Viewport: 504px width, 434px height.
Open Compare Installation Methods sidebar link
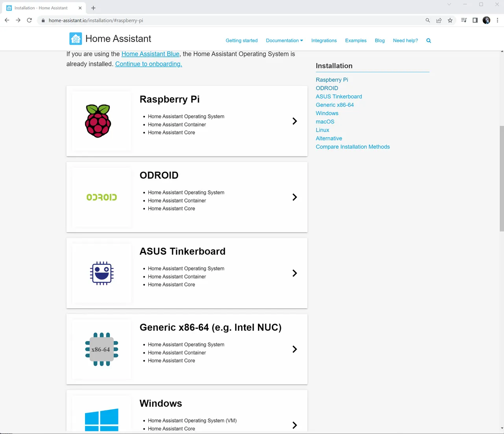tap(353, 147)
